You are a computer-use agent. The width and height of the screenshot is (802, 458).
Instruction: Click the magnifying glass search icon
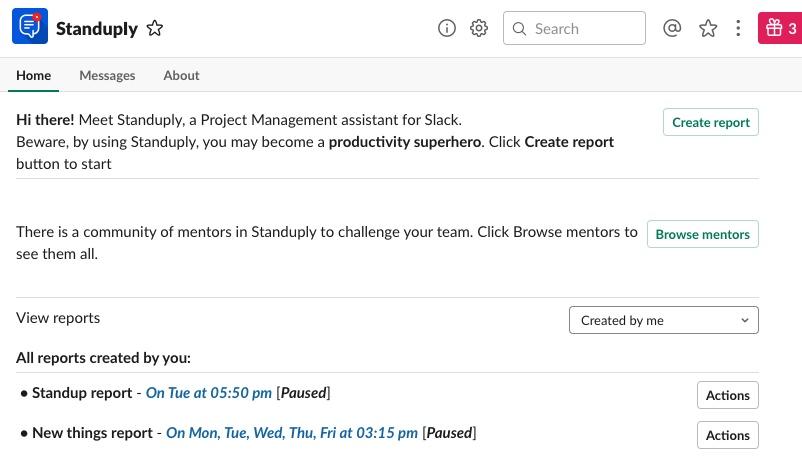[x=519, y=29]
